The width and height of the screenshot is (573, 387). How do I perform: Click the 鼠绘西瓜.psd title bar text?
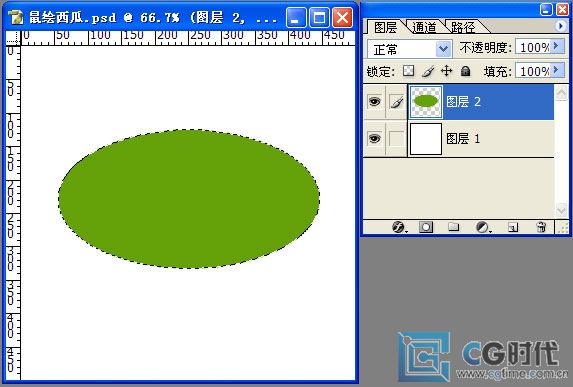[x=153, y=18]
